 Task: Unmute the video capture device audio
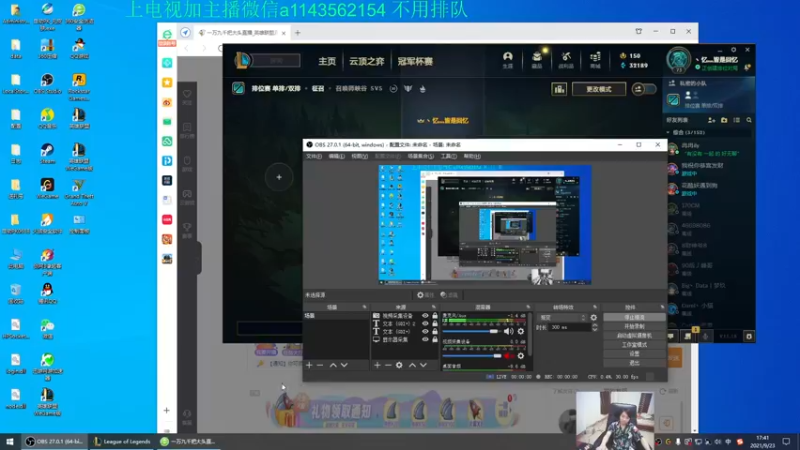coord(509,356)
